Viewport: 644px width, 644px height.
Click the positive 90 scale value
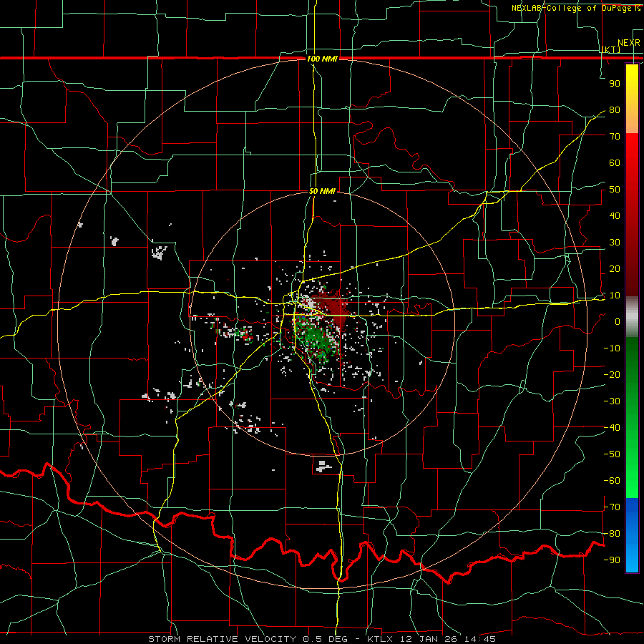[615, 84]
